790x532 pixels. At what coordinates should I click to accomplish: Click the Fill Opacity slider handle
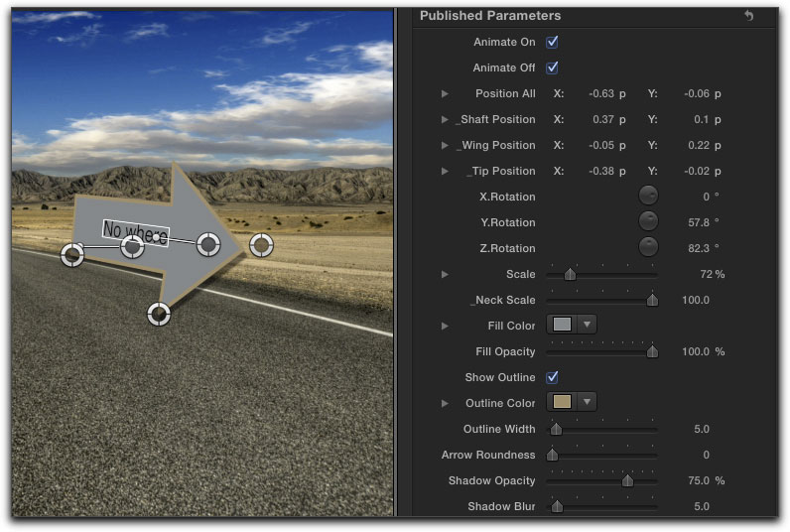(x=652, y=351)
